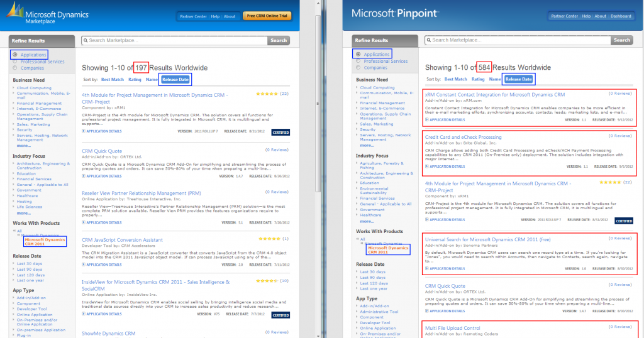Click the Marketplace Search button
644x338 pixels.
coord(279,41)
